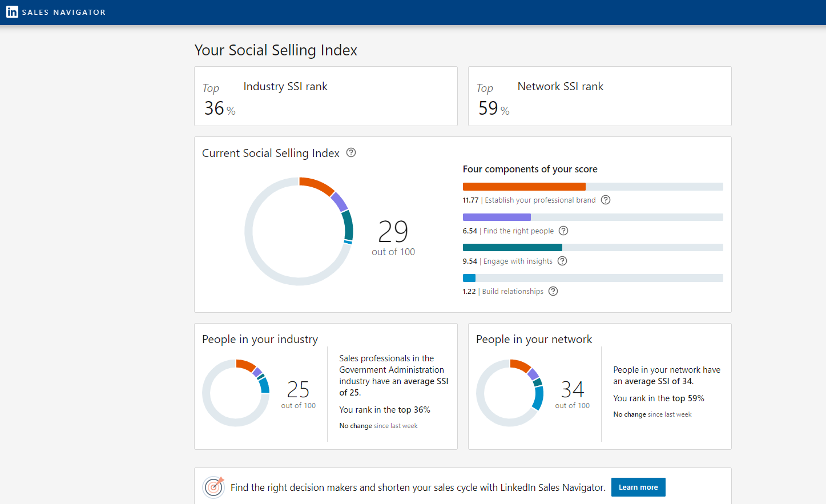Open help icon beside Current Social Selling Index
Image resolution: width=826 pixels, height=504 pixels.
pyautogui.click(x=351, y=152)
